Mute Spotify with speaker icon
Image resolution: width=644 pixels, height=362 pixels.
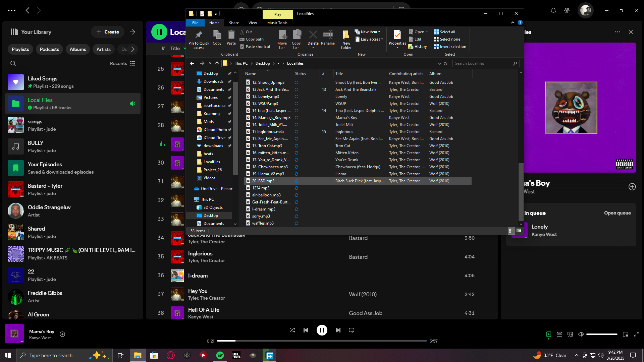[581, 334]
